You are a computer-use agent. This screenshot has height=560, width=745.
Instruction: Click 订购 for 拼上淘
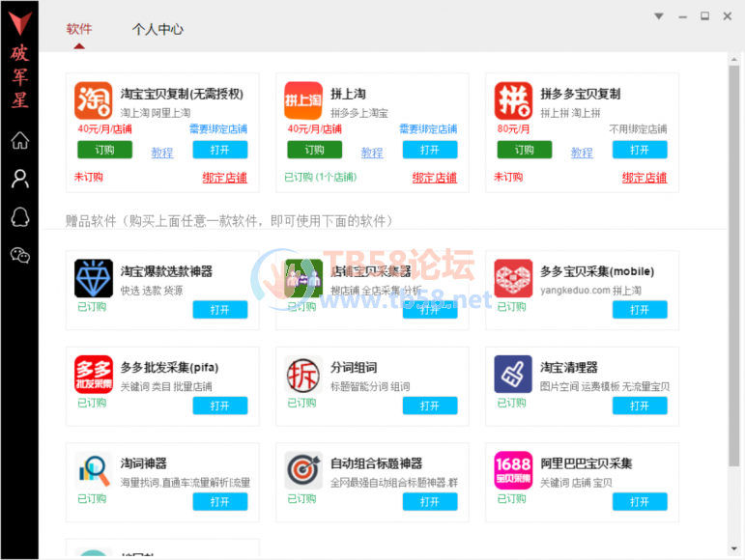(315, 150)
